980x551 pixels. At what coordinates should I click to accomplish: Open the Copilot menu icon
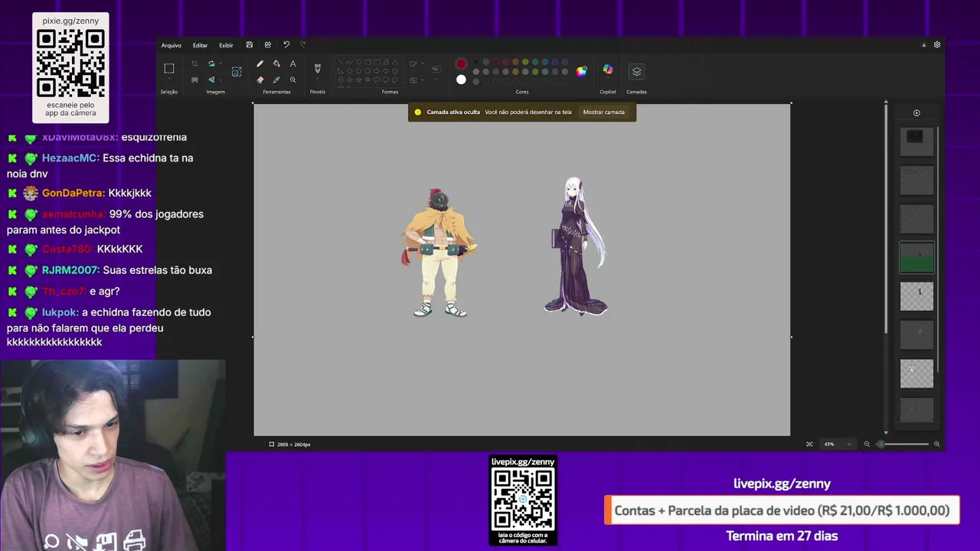608,70
